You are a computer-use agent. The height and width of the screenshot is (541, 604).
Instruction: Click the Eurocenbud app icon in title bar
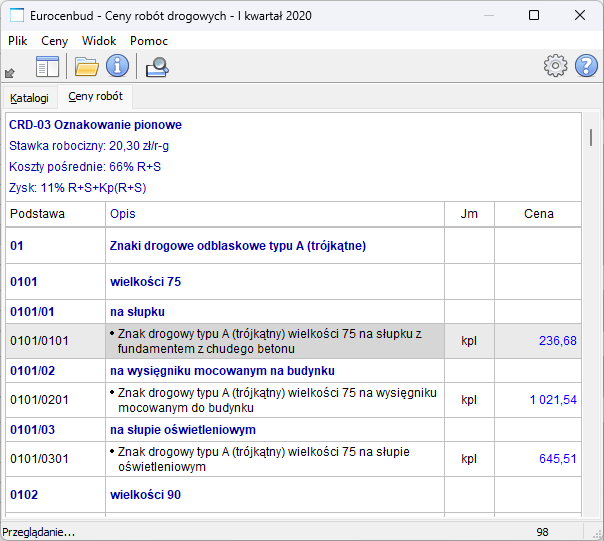coord(17,15)
